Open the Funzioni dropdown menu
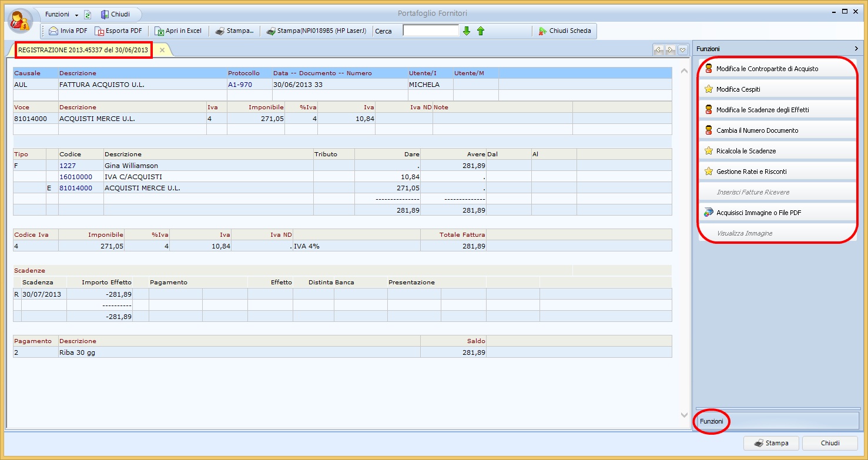This screenshot has width=868, height=460. coord(61,14)
